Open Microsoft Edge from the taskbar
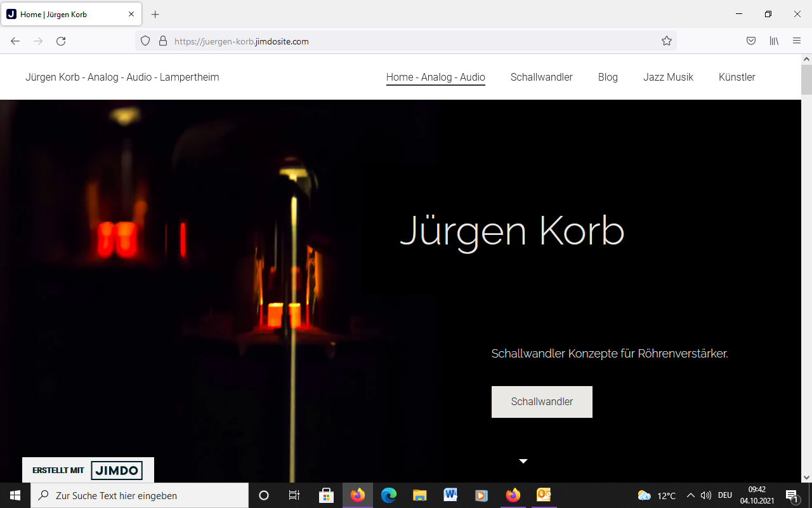Viewport: 812px width, 508px height. [x=389, y=495]
